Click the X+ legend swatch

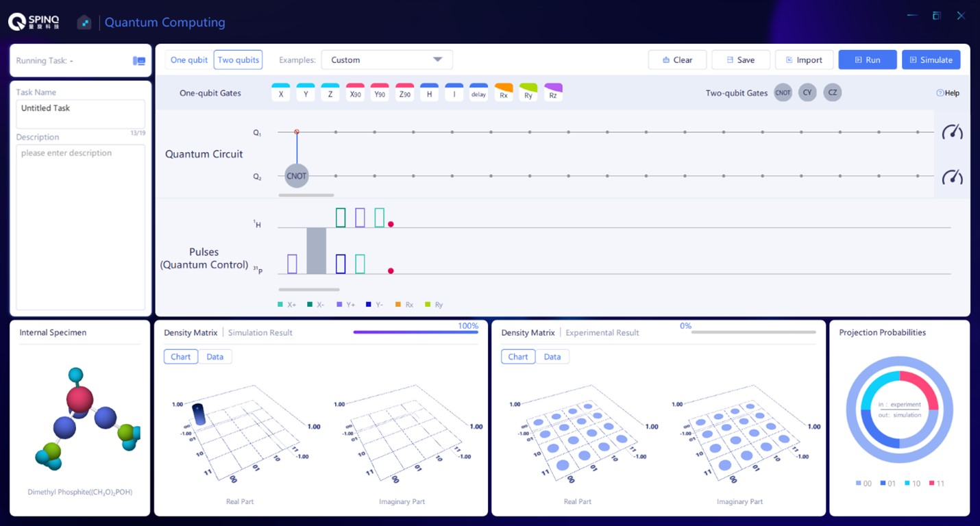point(280,304)
